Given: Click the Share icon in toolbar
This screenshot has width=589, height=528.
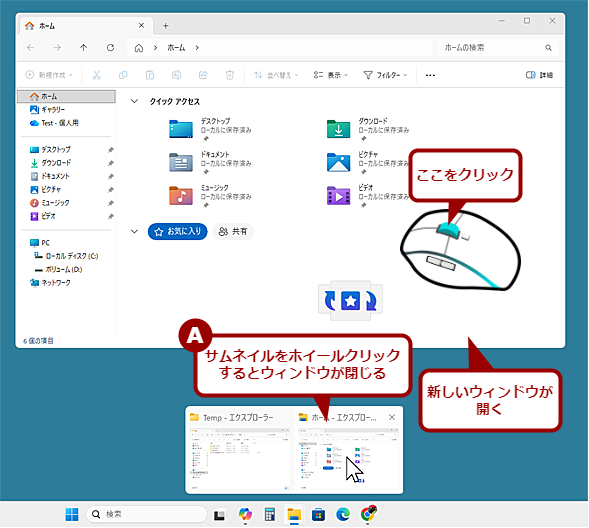Looking at the screenshot, I should (203, 75).
